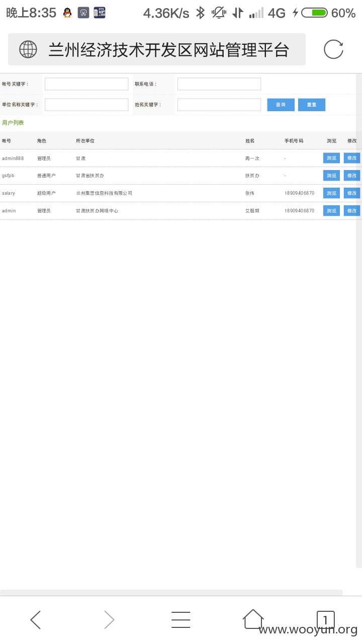
Task: Tap the Bluetooth status icon
Action: [201, 13]
